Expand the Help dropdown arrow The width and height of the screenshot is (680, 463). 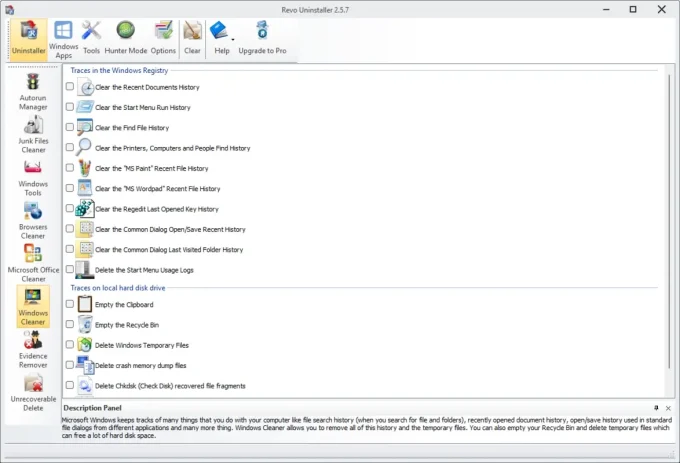click(x=232, y=41)
